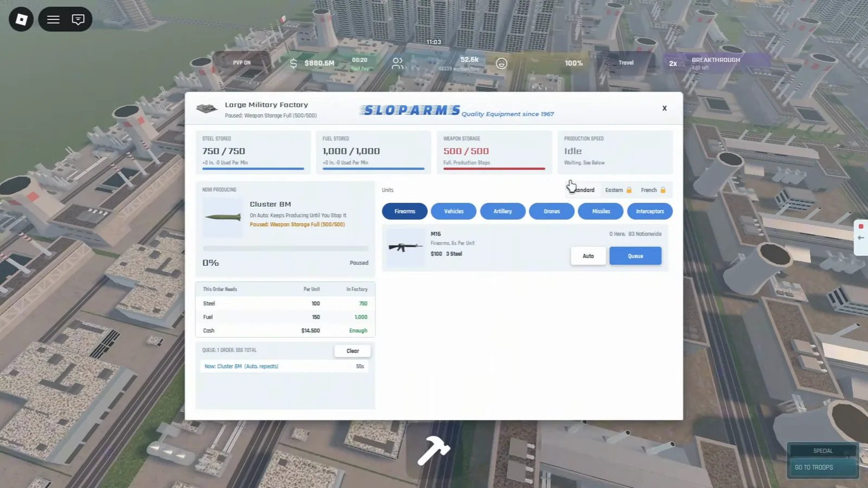Screen dimensions: 868x488
Task: Click the red dot side panel icon
Action: pyautogui.click(x=861, y=227)
